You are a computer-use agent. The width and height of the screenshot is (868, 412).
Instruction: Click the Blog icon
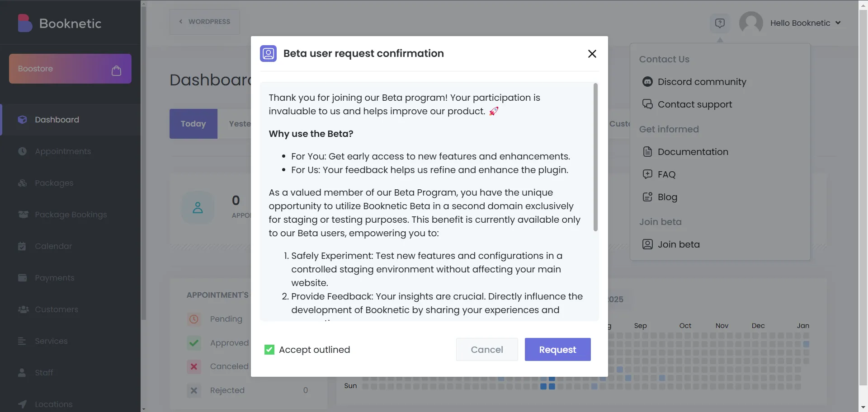pos(647,197)
